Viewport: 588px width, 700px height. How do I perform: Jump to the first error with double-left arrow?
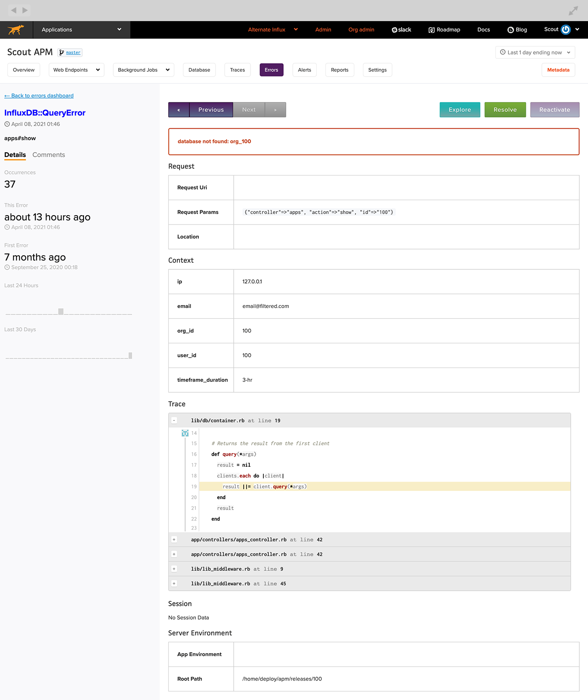coord(179,110)
